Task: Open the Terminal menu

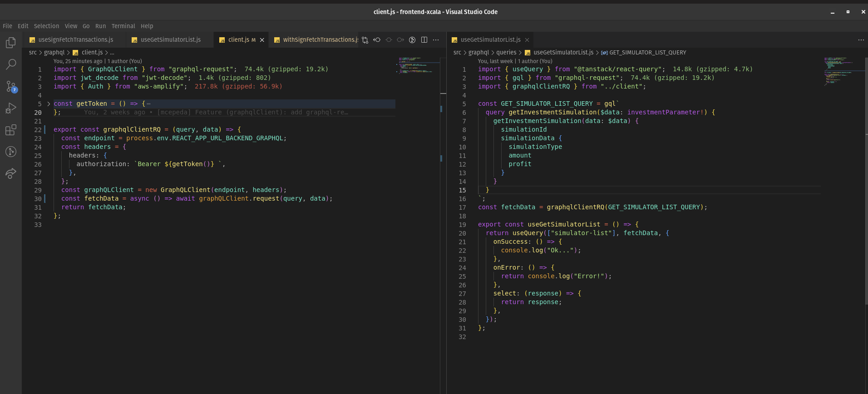Action: point(123,26)
